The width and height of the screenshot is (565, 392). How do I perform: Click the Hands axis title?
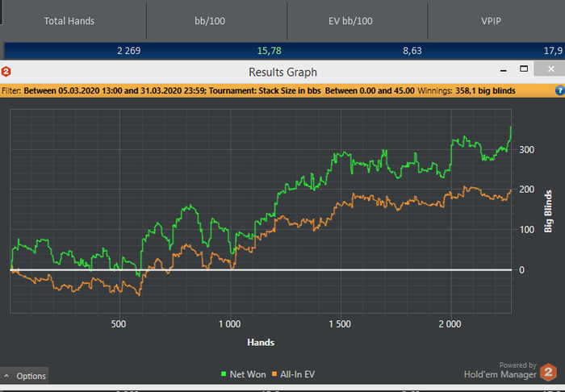(x=261, y=342)
